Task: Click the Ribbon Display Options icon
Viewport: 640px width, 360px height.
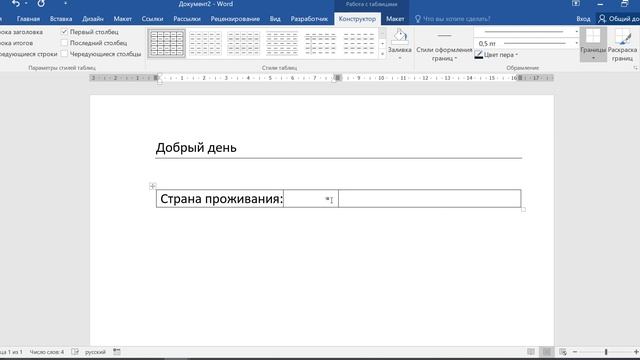Action: 576,4
